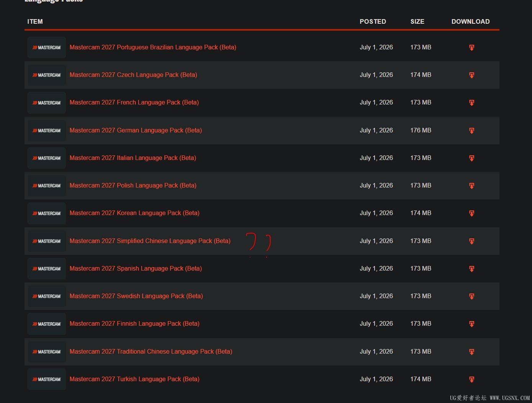Download the Italian Language Pack
This screenshot has width=532, height=403.
point(471,158)
